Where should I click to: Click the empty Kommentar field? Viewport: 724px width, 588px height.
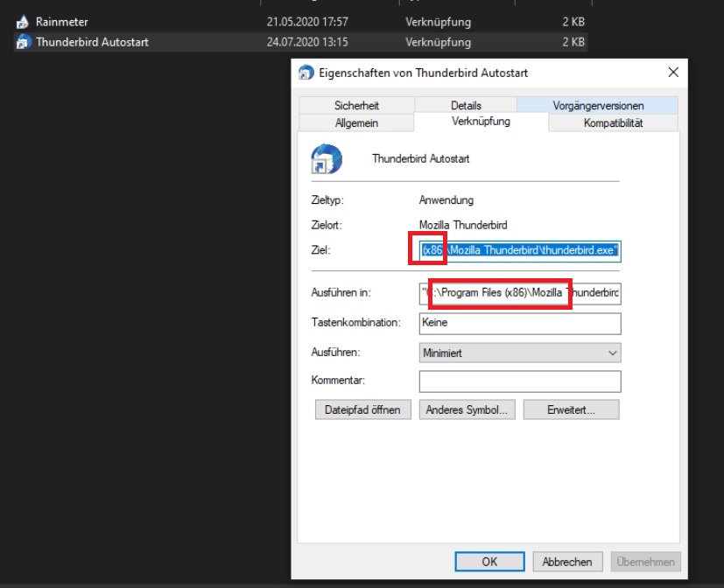520,381
